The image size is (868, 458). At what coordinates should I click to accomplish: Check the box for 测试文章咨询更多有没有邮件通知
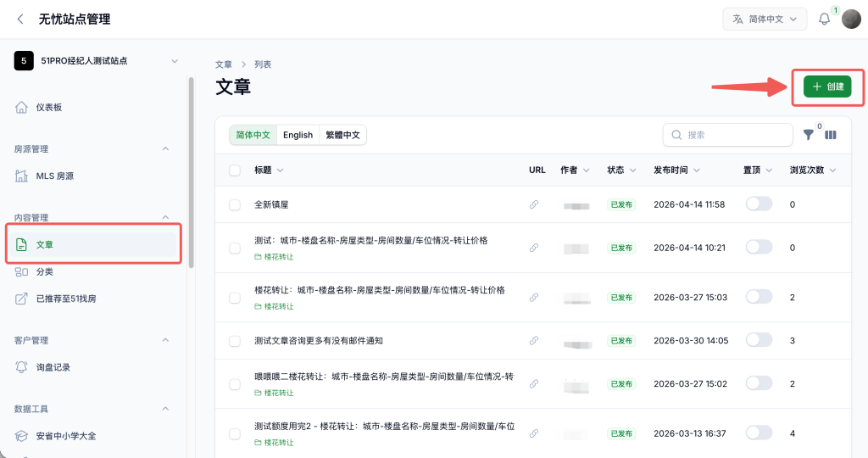235,341
